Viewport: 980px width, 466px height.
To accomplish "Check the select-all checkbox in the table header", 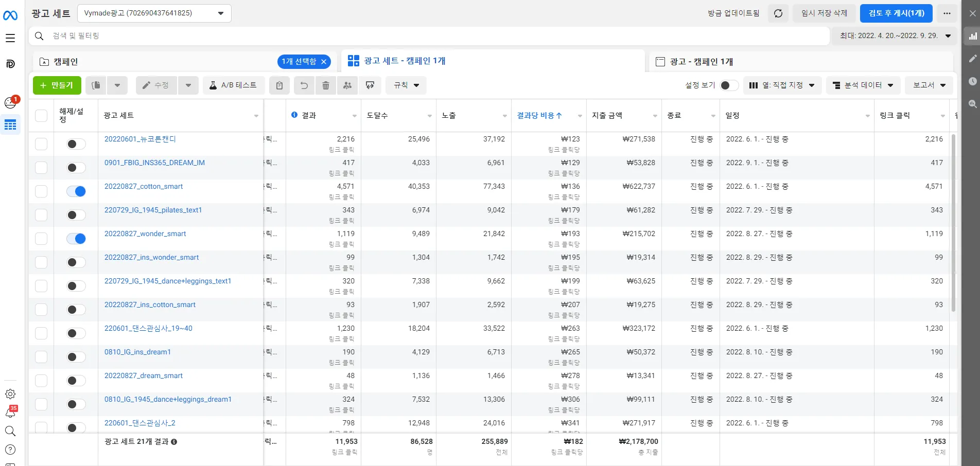I will (x=41, y=115).
